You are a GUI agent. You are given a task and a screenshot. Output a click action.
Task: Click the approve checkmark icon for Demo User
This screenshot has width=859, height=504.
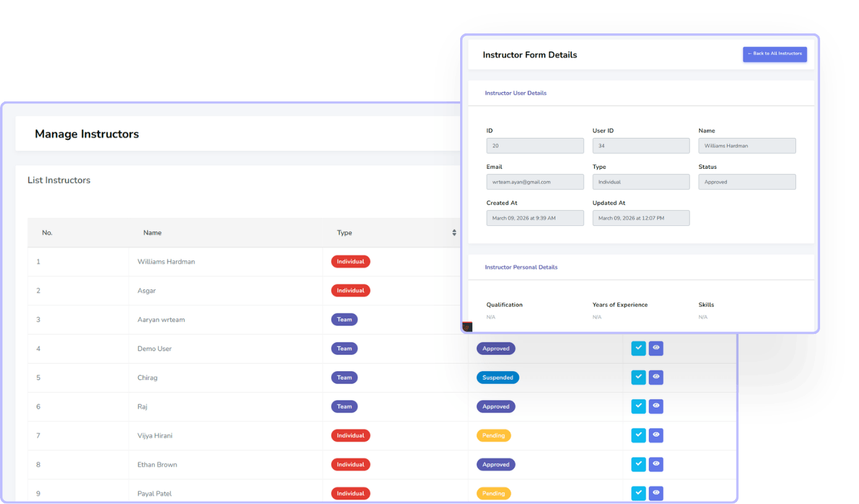click(x=638, y=348)
